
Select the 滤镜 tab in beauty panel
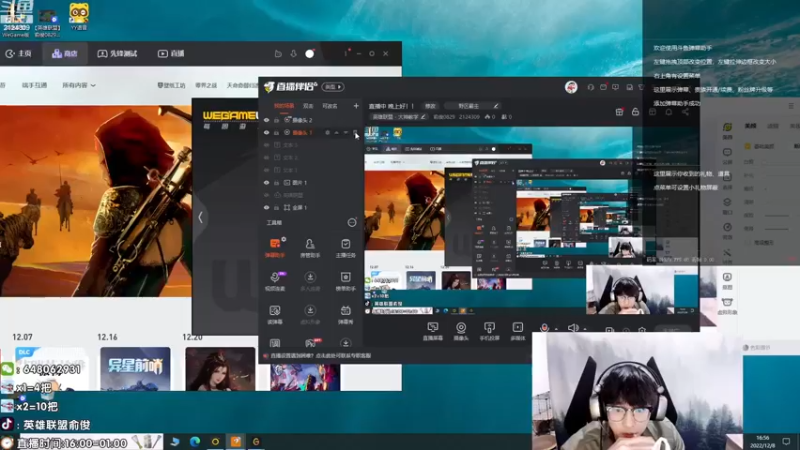pos(773,126)
